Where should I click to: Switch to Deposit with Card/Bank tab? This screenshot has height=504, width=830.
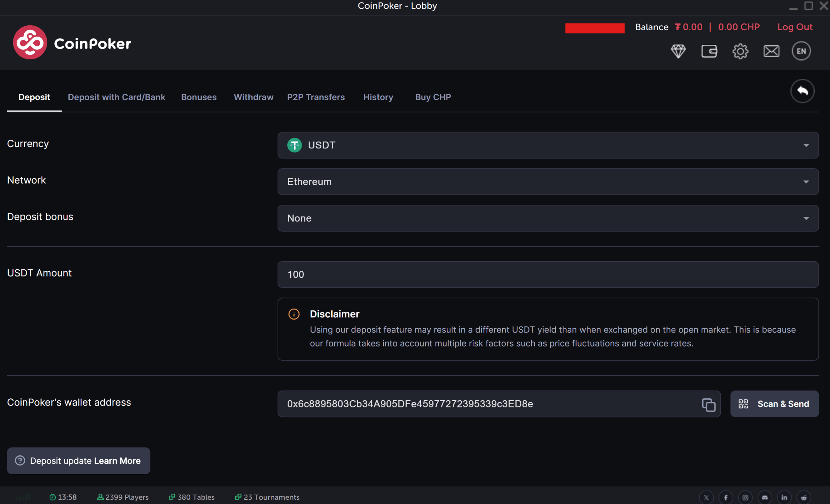[116, 97]
